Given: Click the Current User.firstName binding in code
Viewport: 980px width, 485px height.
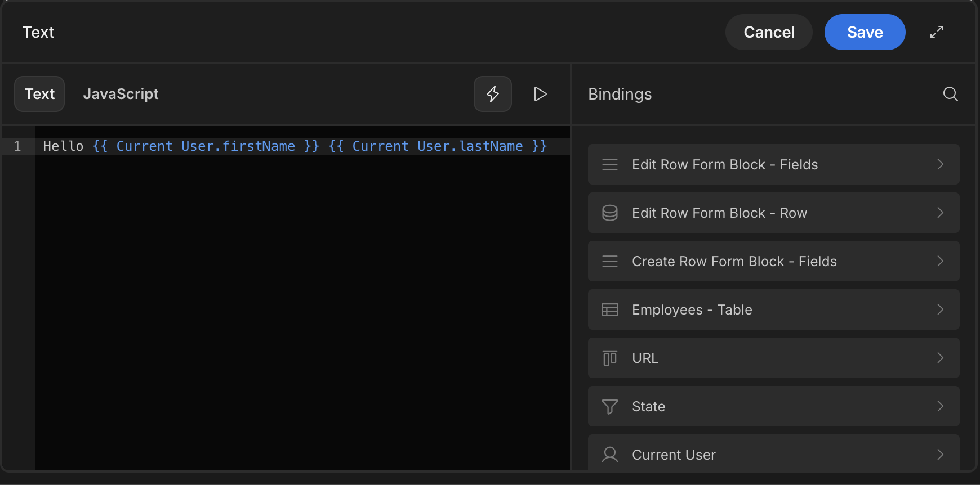Looking at the screenshot, I should pos(206,146).
